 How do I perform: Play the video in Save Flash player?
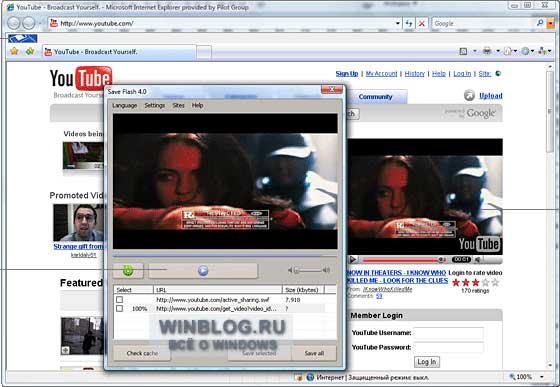click(203, 271)
